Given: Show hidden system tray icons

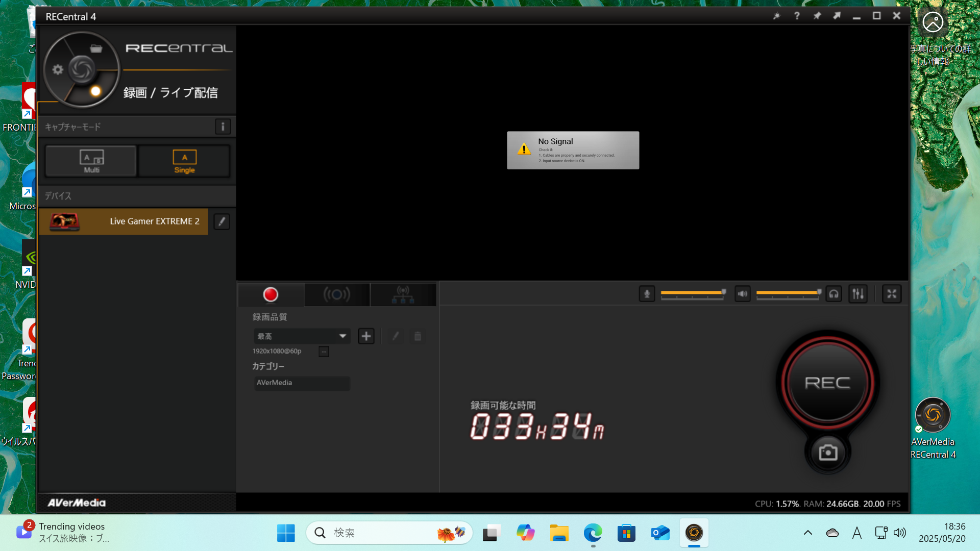Looking at the screenshot, I should 807,533.
